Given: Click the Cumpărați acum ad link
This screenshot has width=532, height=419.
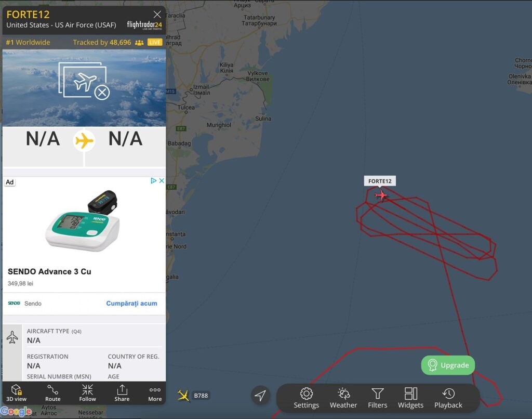Looking at the screenshot, I should point(131,303).
